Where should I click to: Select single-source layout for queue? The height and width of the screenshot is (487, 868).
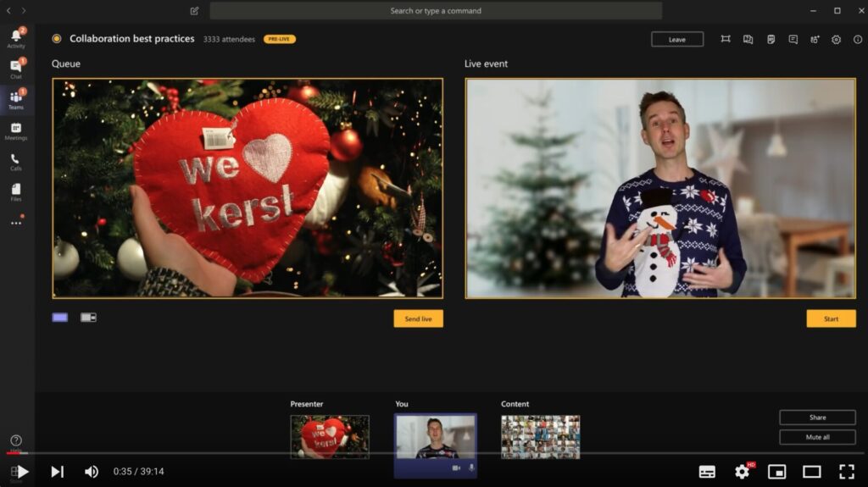60,318
